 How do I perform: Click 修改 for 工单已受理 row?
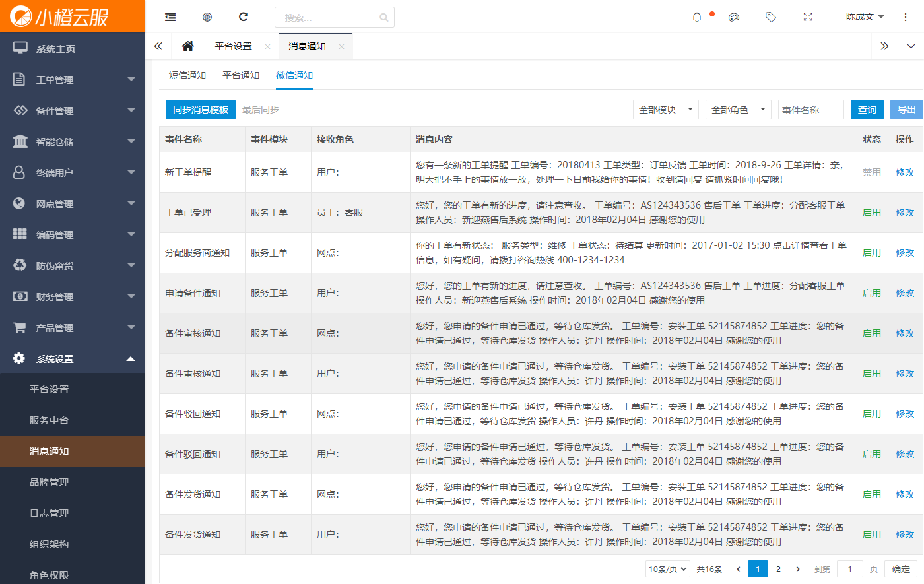(905, 212)
